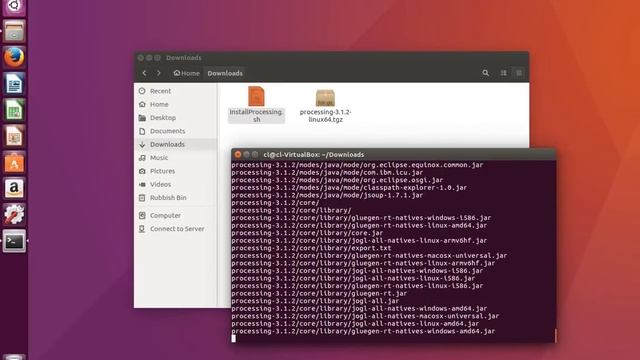Screen dimensions: 640x360
Task: Open Home in the Files sidebar
Action: point(176,104)
